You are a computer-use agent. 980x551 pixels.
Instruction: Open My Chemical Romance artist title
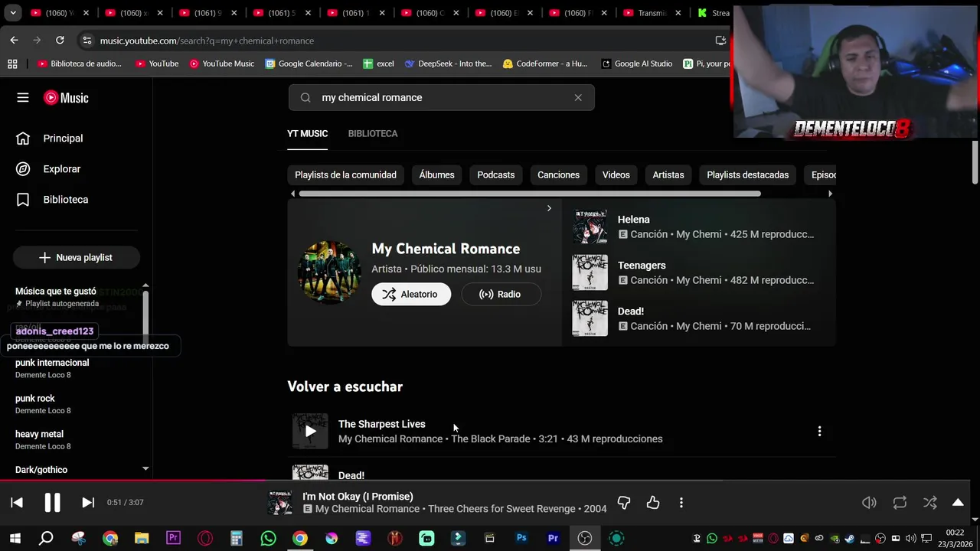pos(446,249)
